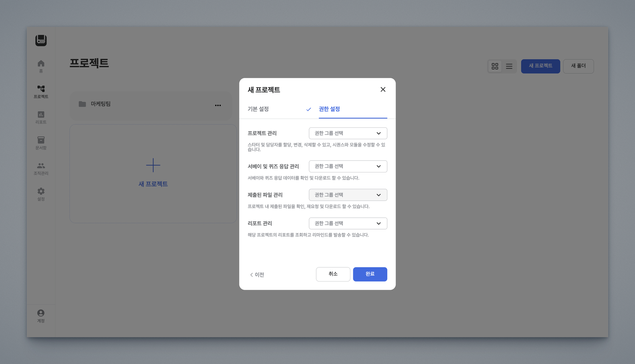Open 조직관리 people icon
This screenshot has height=364, width=635.
[x=41, y=166]
